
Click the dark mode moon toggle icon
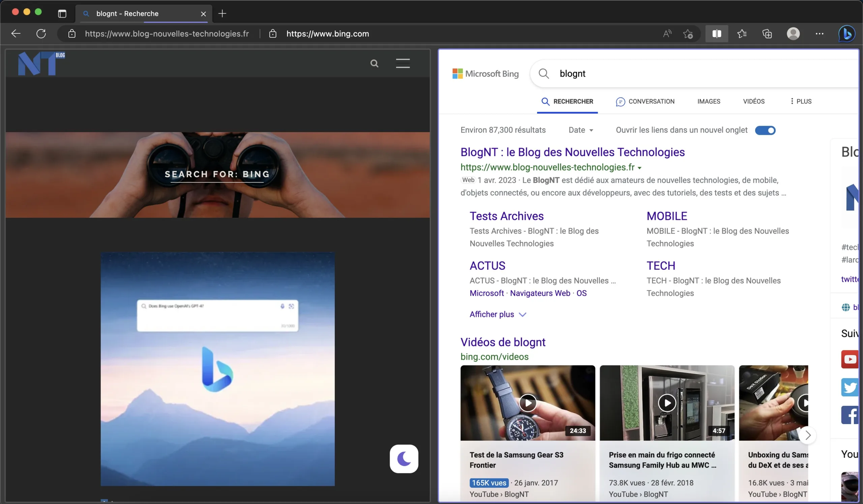pyautogui.click(x=404, y=458)
